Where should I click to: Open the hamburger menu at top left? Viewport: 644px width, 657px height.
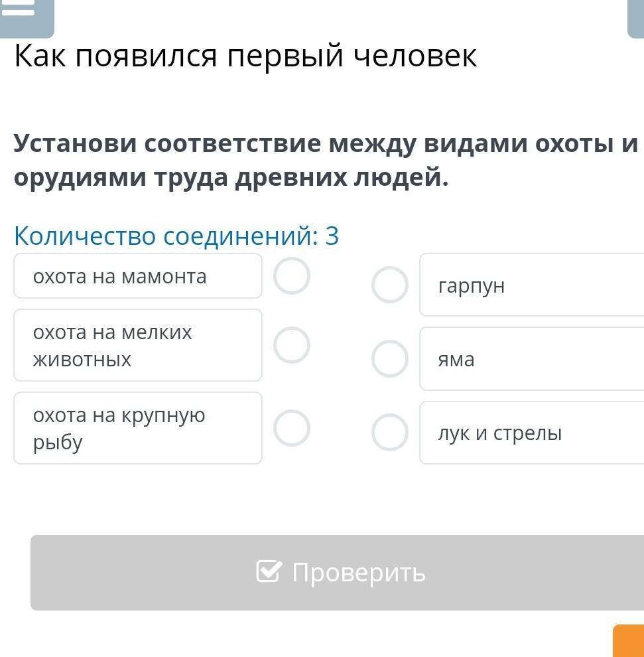coord(24,13)
